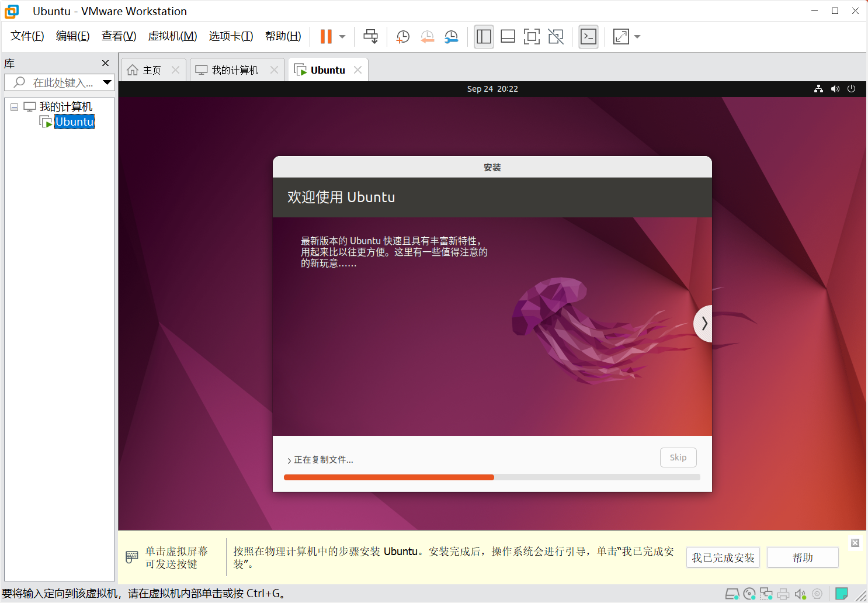Open the 选项卡(T) menu
The height and width of the screenshot is (603, 868).
(231, 36)
